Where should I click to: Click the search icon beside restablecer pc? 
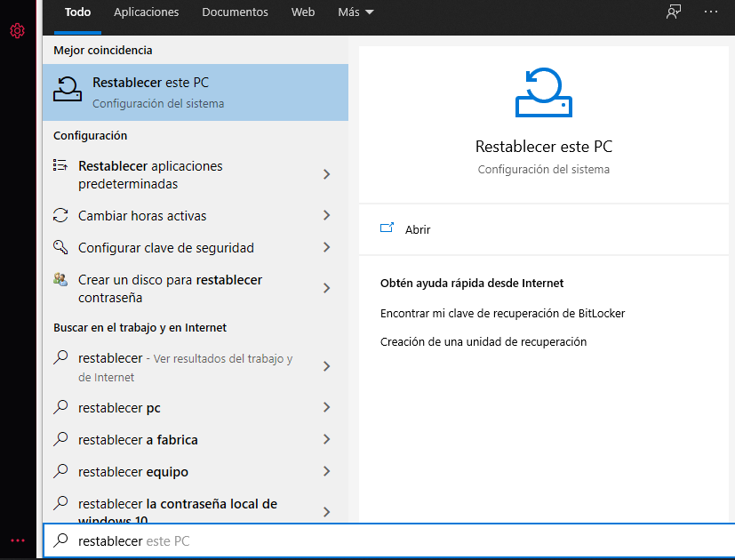click(x=60, y=407)
